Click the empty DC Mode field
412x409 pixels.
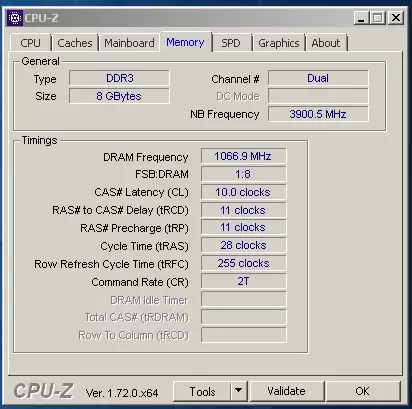[318, 96]
